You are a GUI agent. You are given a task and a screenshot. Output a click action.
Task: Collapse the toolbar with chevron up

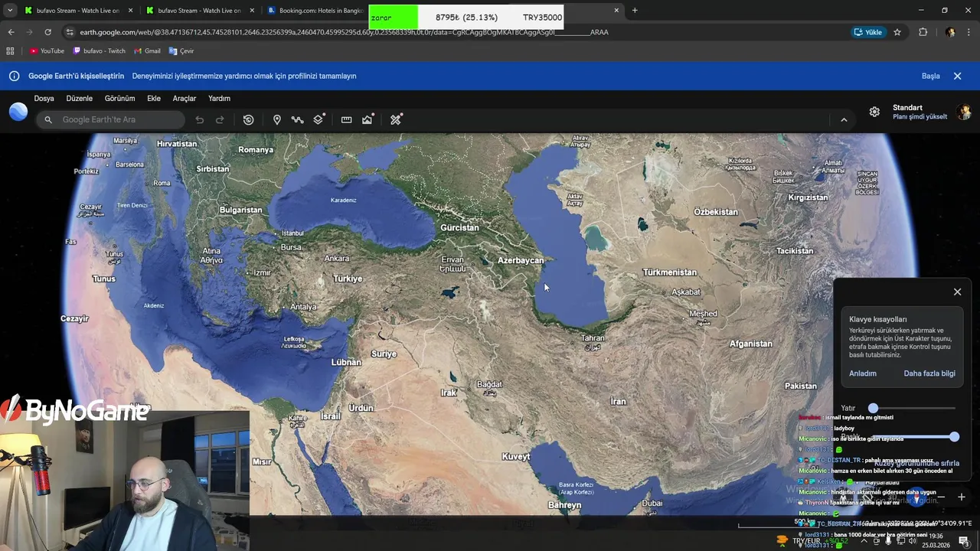click(844, 119)
